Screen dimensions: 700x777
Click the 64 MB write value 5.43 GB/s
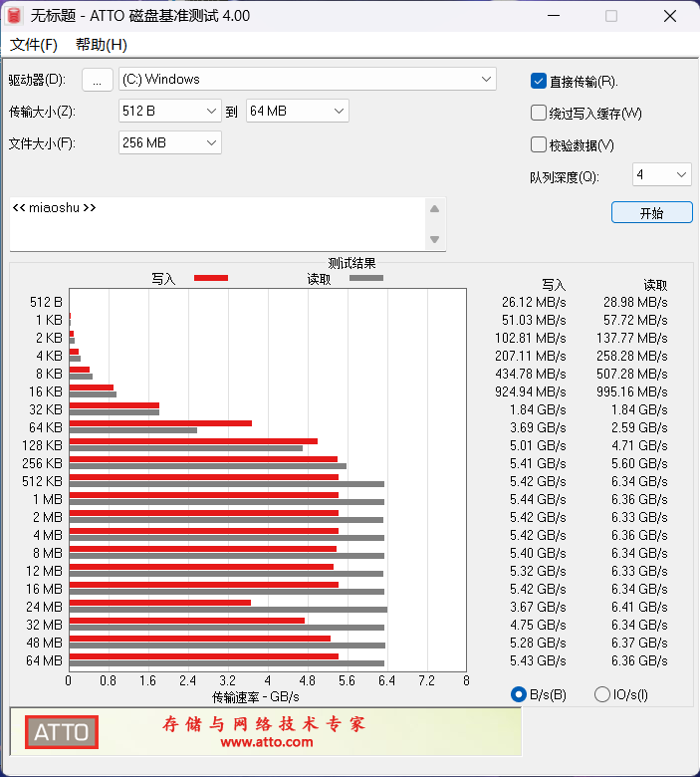point(538,661)
